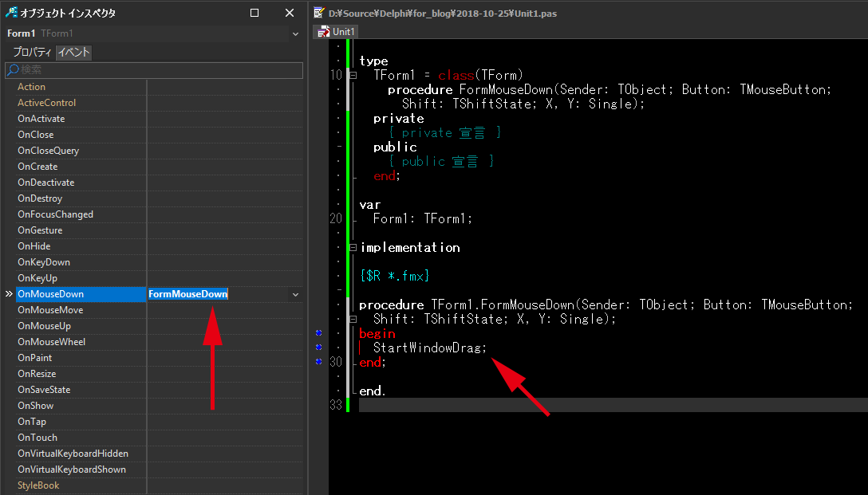Click the document icon beside the Unit1.pas path
The width and height of the screenshot is (868, 495).
click(318, 13)
